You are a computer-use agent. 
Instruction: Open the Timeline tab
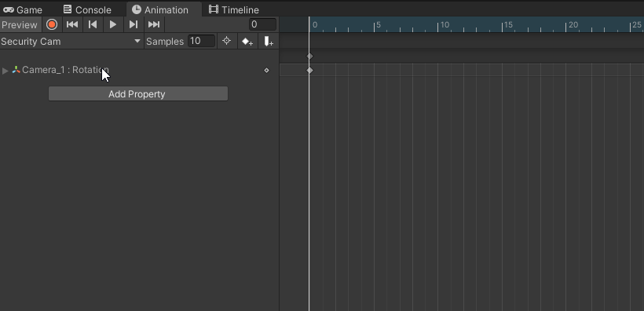click(x=234, y=9)
